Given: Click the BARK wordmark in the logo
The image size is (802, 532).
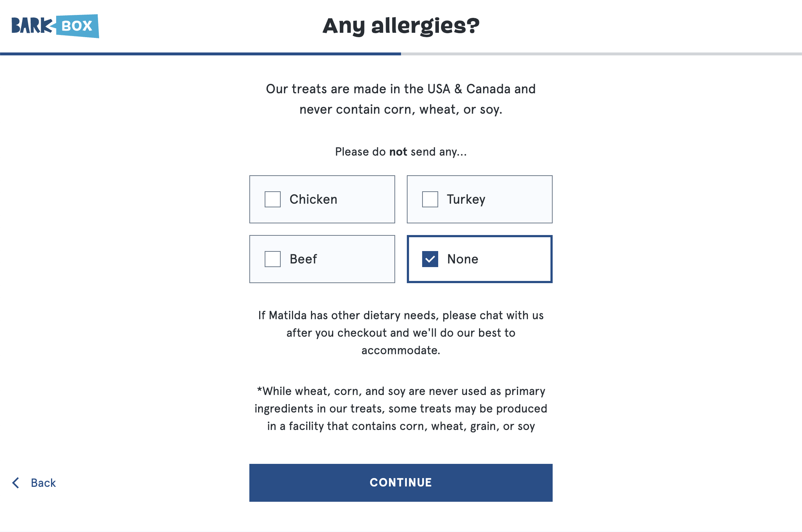Looking at the screenshot, I should coord(32,26).
